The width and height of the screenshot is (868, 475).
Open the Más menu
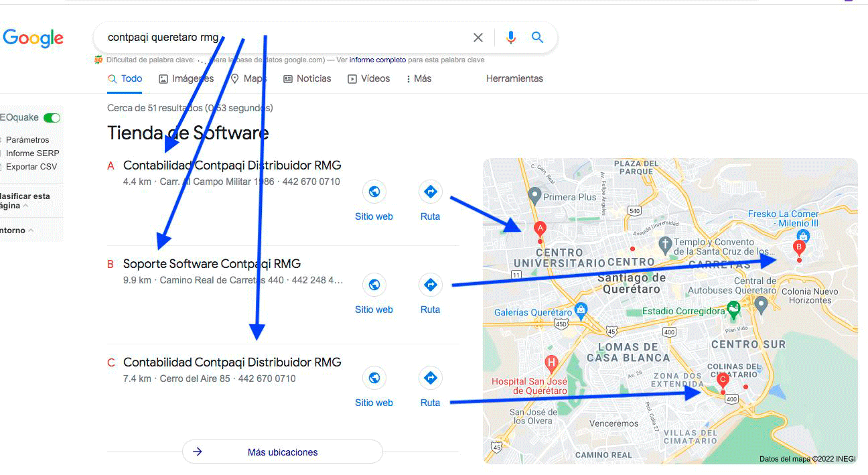click(419, 78)
